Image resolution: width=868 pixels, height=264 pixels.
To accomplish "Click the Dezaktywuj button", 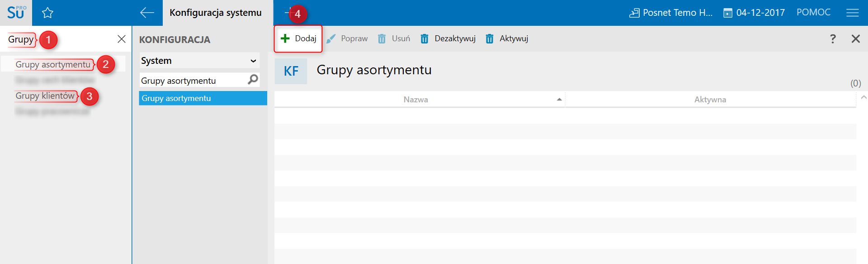I will pyautogui.click(x=448, y=38).
